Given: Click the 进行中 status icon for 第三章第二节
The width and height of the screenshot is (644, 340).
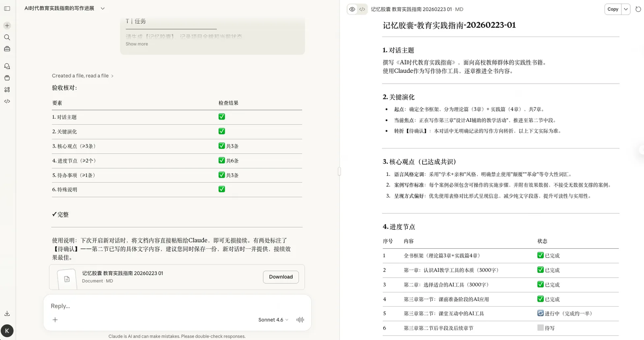Looking at the screenshot, I should pyautogui.click(x=541, y=313).
